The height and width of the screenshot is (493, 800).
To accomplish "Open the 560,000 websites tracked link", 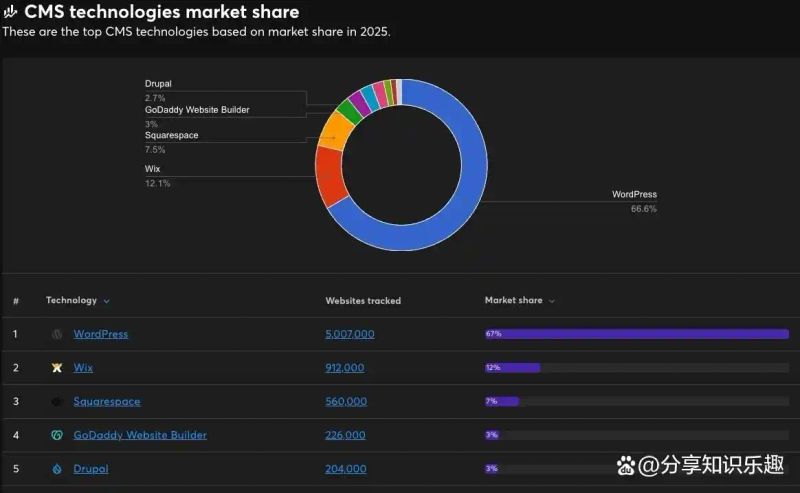I will 346,402.
